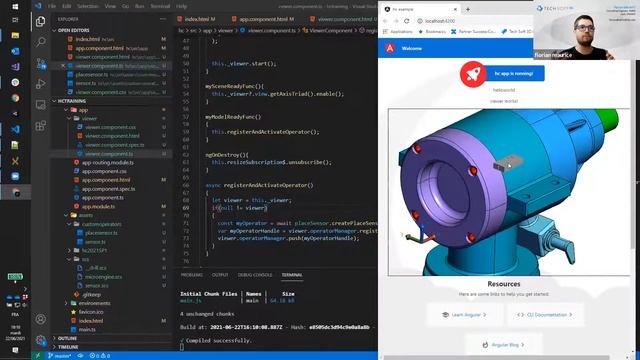Open favicon.ico in the file tree
The height and width of the screenshot is (360, 640).
tap(91, 312)
